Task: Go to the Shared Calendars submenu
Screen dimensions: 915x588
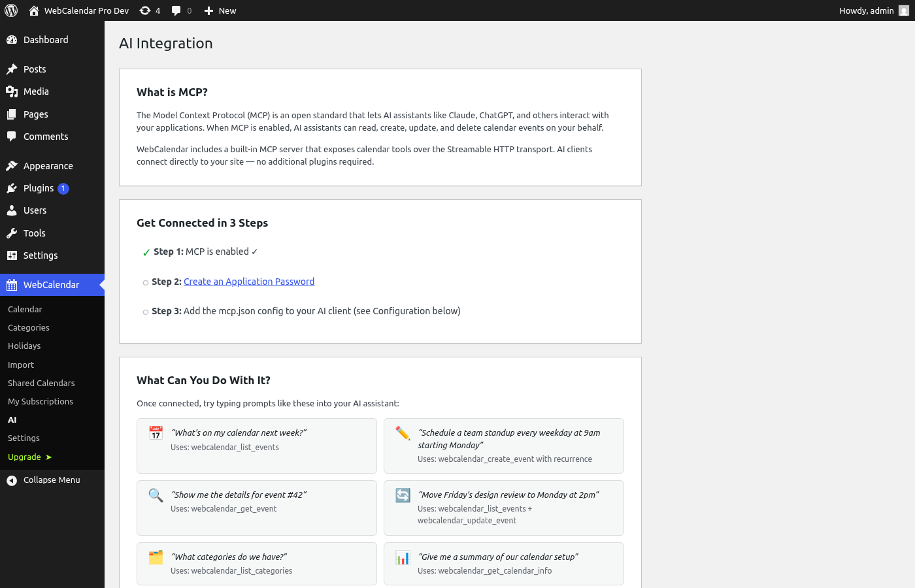Action: pyautogui.click(x=41, y=384)
